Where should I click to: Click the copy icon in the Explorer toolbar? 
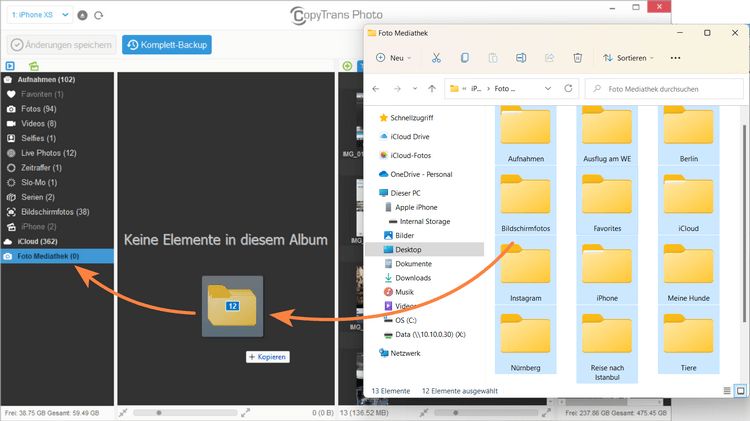click(x=464, y=58)
